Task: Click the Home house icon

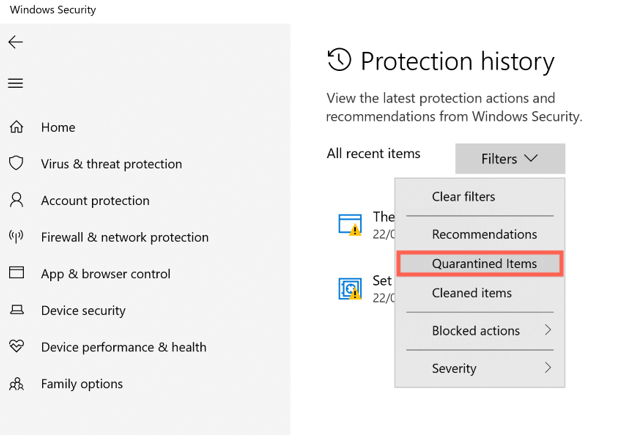Action: coord(16,127)
